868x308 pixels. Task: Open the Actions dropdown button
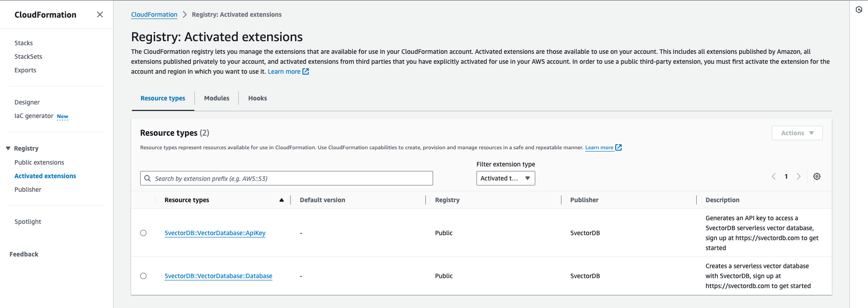click(x=797, y=133)
